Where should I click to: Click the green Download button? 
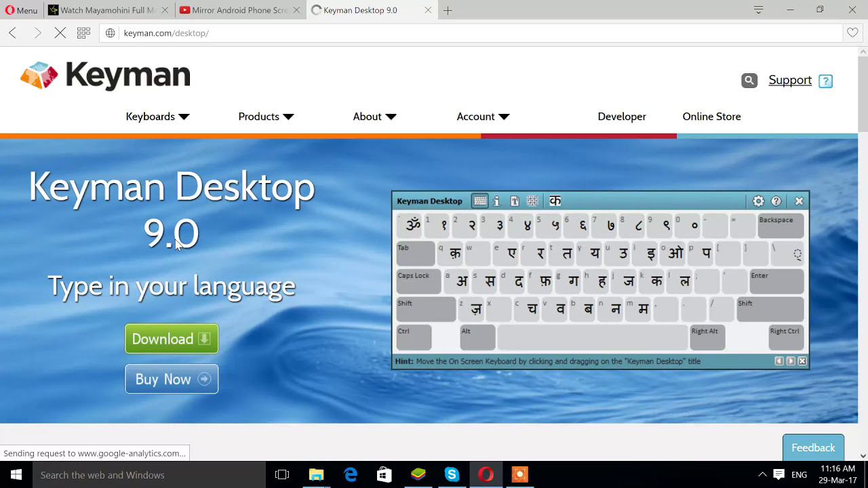point(172,339)
